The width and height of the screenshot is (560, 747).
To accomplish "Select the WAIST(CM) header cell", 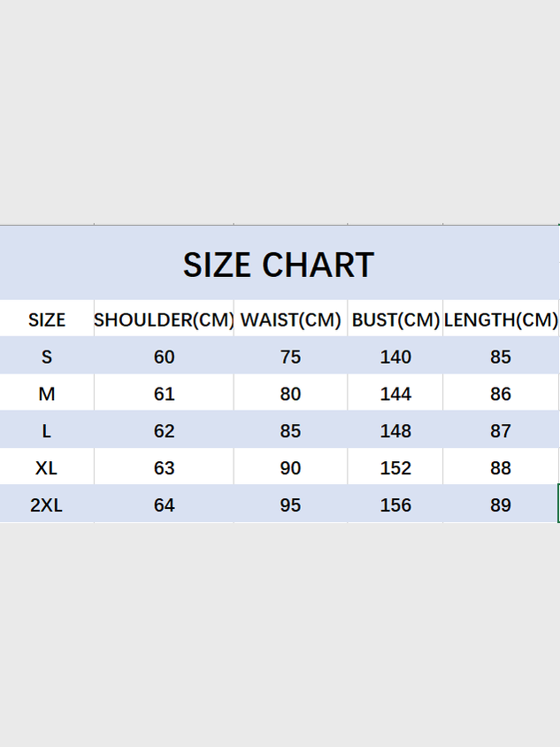I will point(290,320).
